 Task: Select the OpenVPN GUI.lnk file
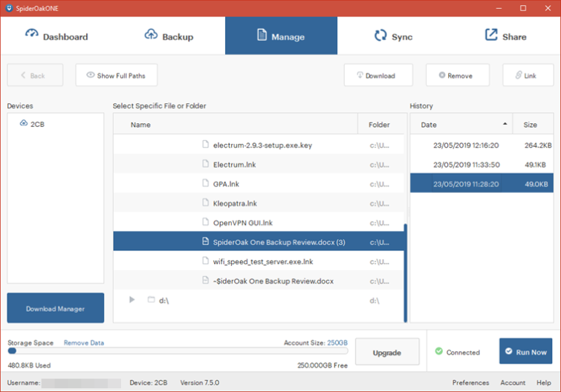(x=259, y=222)
